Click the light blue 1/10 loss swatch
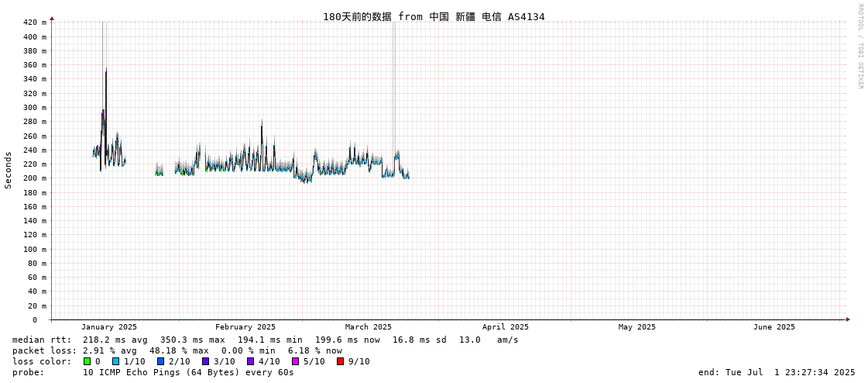The height and width of the screenshot is (383, 868). pyautogui.click(x=115, y=361)
